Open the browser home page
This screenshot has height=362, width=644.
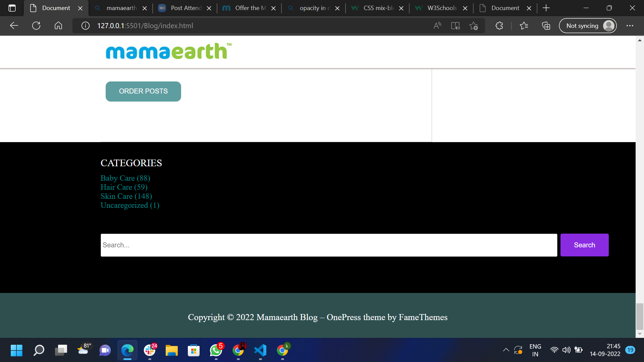(58, 25)
